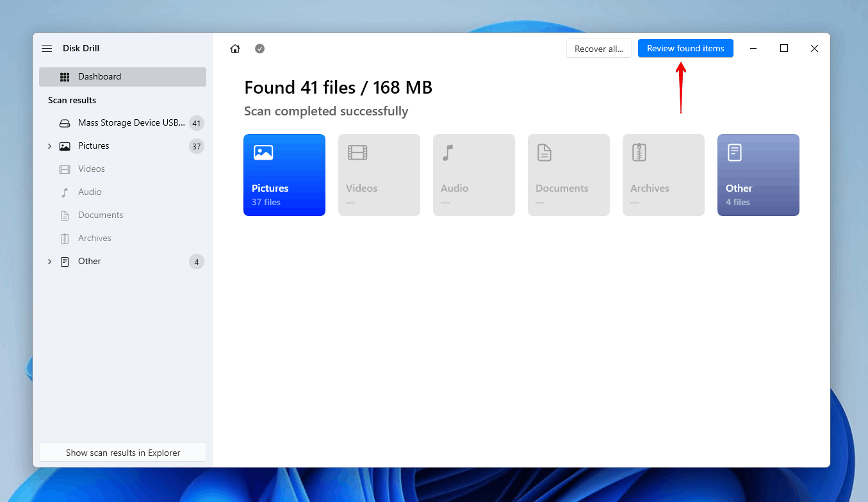The height and width of the screenshot is (502, 868).
Task: Click the Mass Storage Device drive icon
Action: (65, 123)
